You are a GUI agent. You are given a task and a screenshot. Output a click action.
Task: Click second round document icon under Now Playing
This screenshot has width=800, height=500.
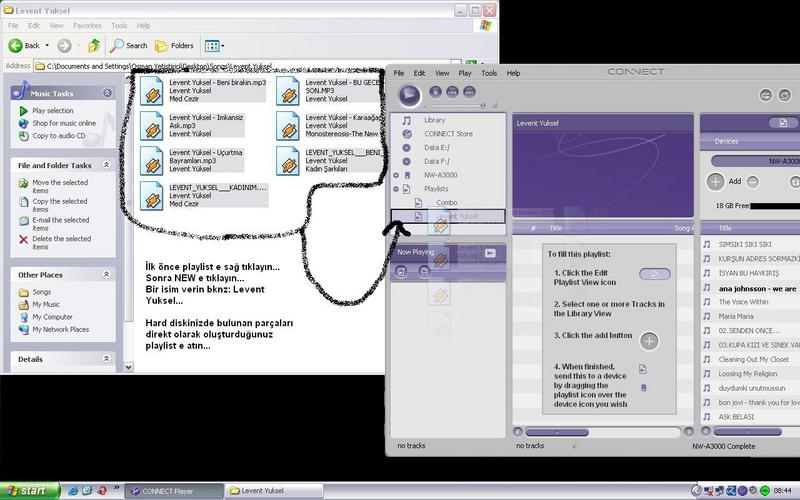tap(424, 272)
